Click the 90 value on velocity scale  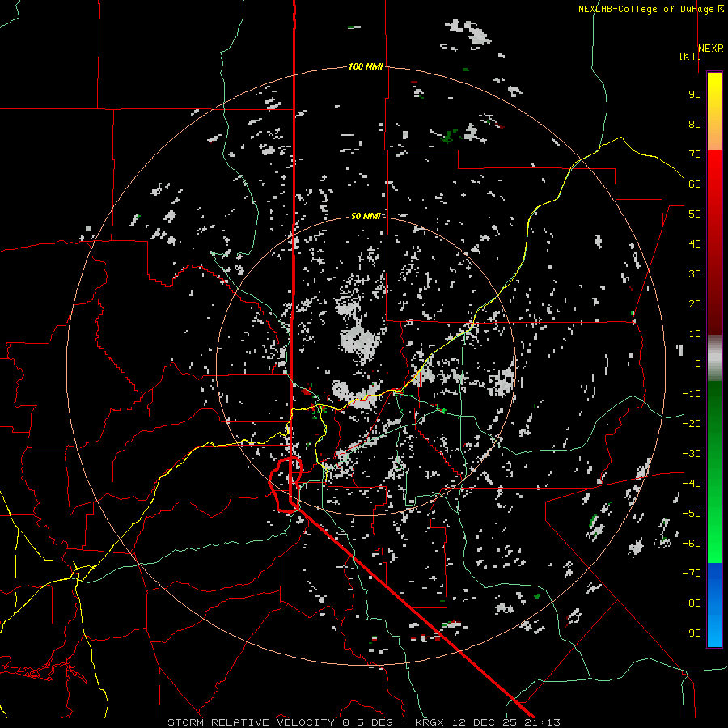(695, 95)
